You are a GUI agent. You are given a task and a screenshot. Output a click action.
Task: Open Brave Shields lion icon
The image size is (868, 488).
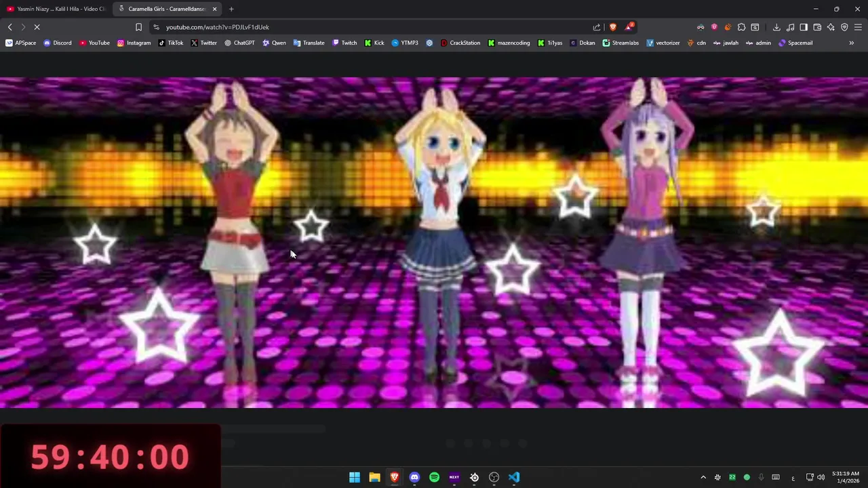(x=613, y=27)
